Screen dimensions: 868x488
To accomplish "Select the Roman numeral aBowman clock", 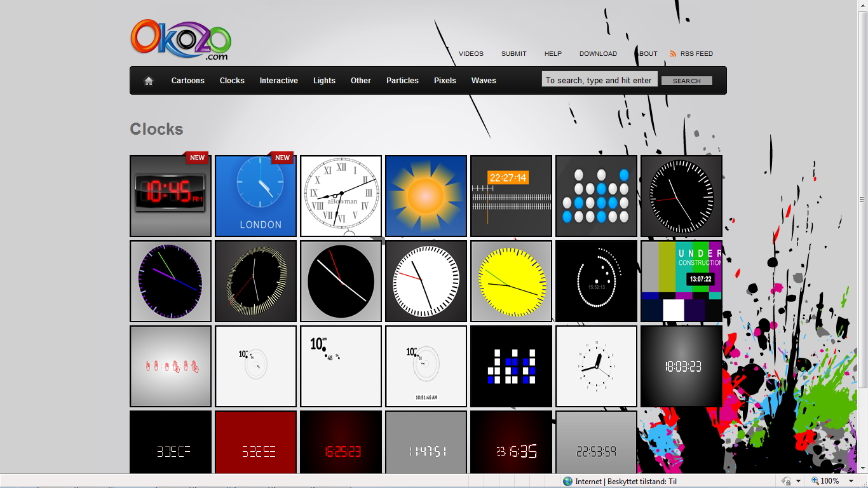I will tap(341, 196).
